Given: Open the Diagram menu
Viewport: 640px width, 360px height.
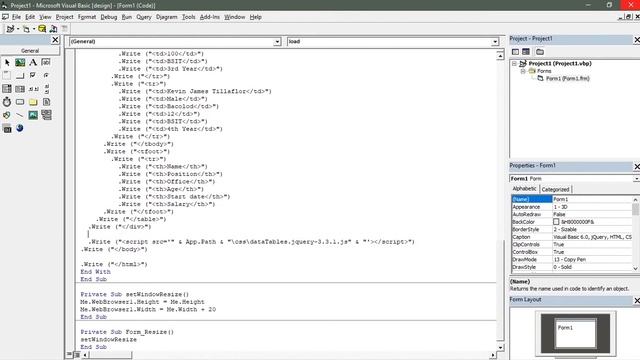Looking at the screenshot, I should (167, 17).
